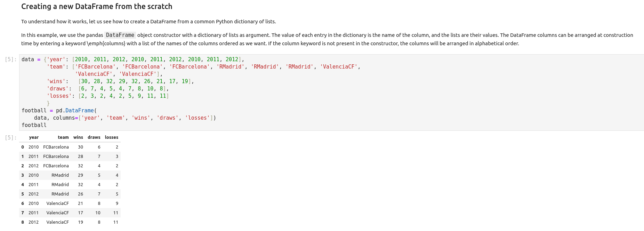The image size is (644, 231).
Task: Click the closing brace of the data dictionary
Action: [48, 103]
